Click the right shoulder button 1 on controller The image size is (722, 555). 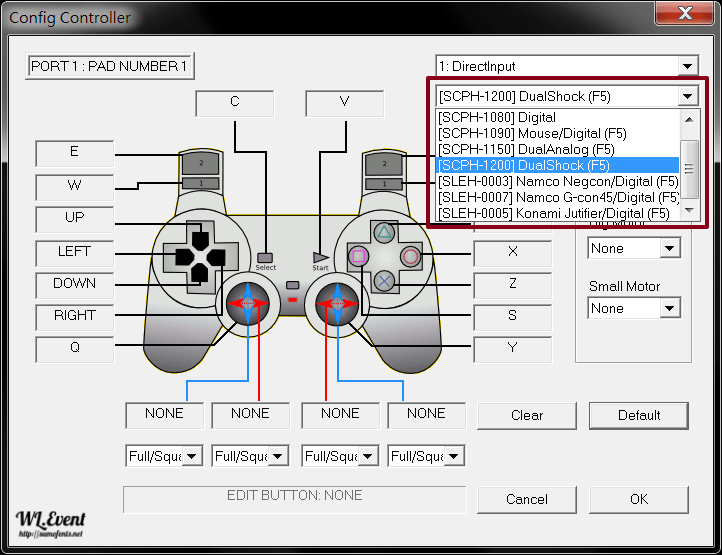(x=384, y=183)
